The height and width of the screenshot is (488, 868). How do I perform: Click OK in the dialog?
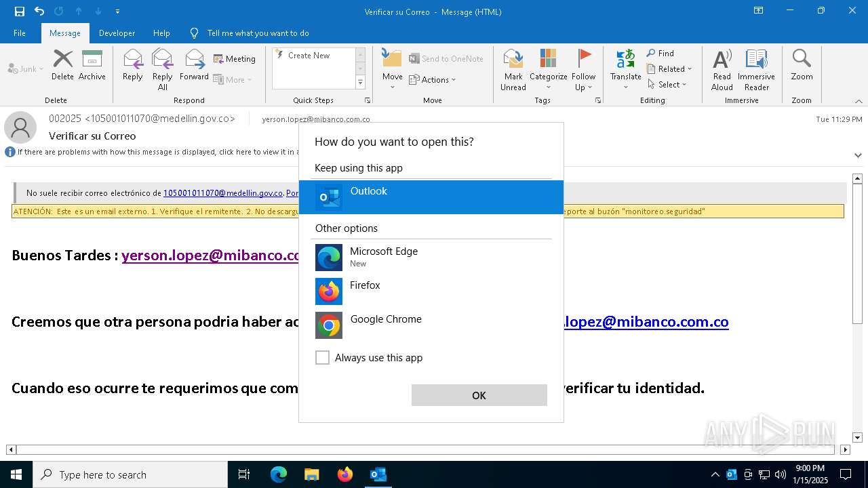click(x=479, y=395)
